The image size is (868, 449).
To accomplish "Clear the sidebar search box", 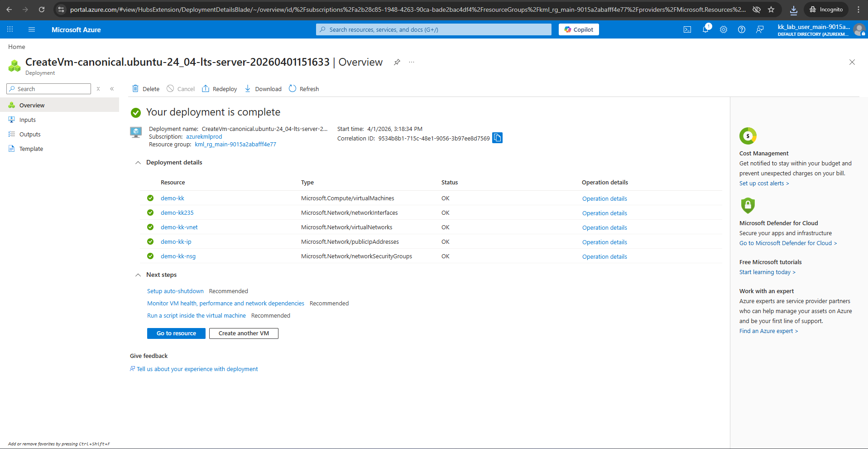I will click(98, 89).
